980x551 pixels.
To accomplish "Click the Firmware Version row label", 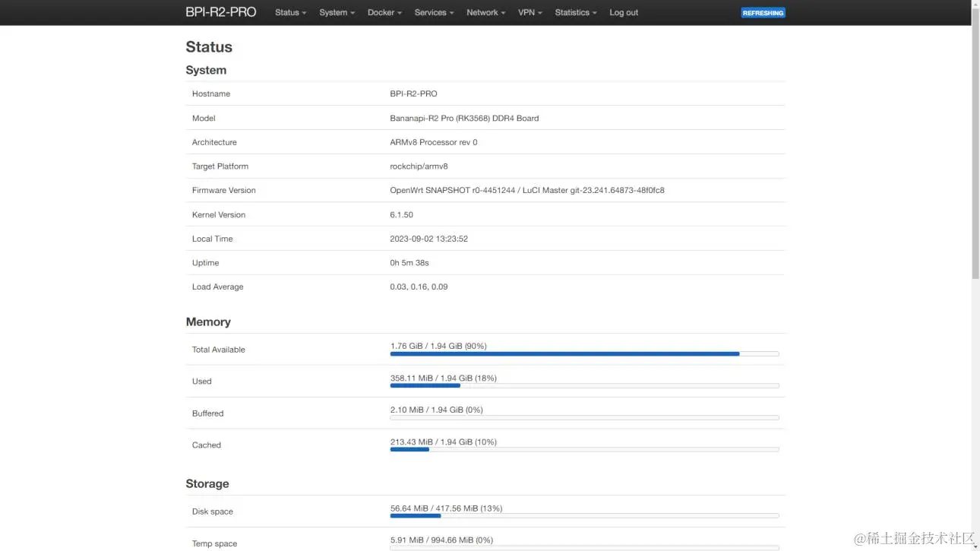I will click(224, 191).
